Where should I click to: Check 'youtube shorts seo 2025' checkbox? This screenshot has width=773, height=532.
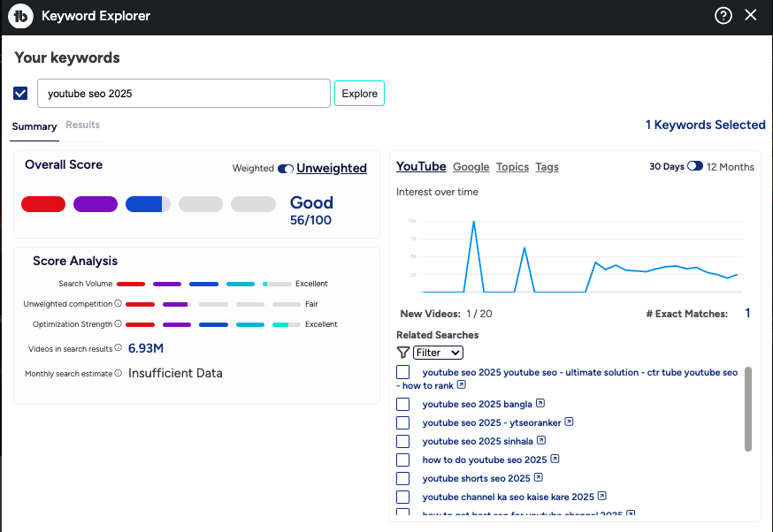(402, 478)
